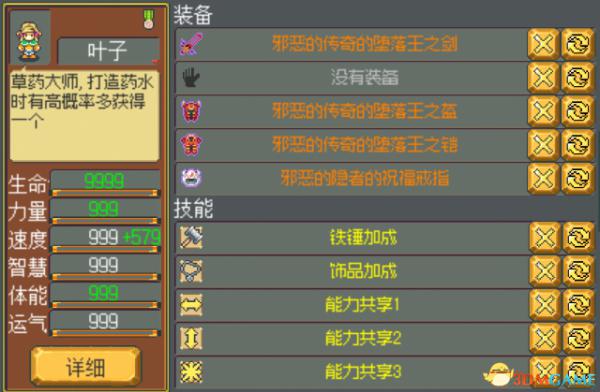The height and width of the screenshot is (392, 600).
Task: Remove the 堕落王之剑 sword with X
Action: click(543, 44)
